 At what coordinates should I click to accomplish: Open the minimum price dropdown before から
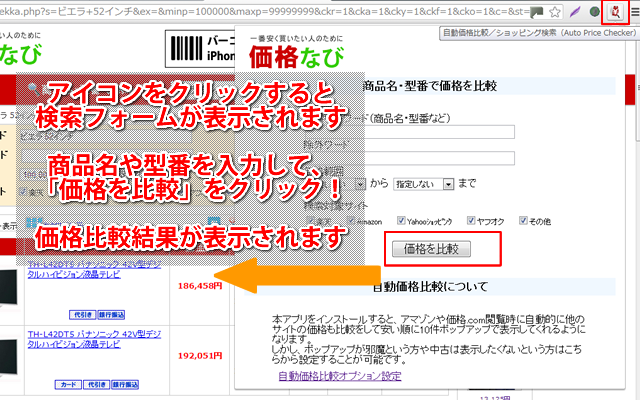coord(360,183)
